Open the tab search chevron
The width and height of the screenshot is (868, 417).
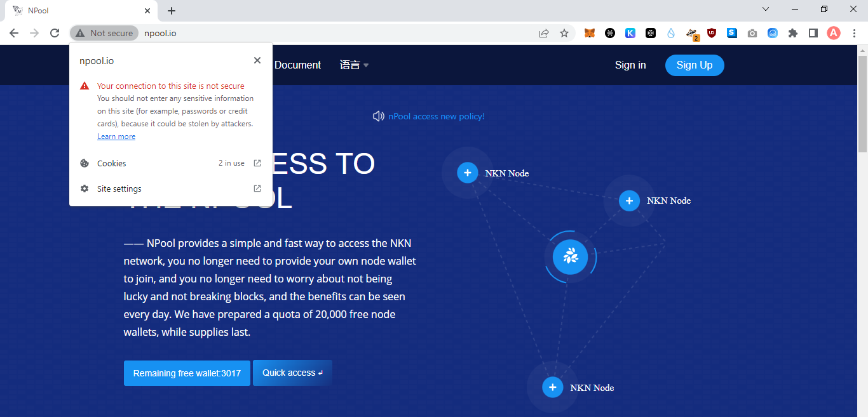click(x=766, y=9)
